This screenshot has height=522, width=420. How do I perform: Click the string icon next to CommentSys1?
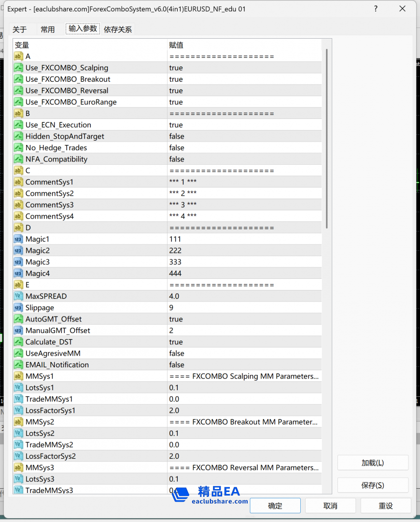coord(18,182)
